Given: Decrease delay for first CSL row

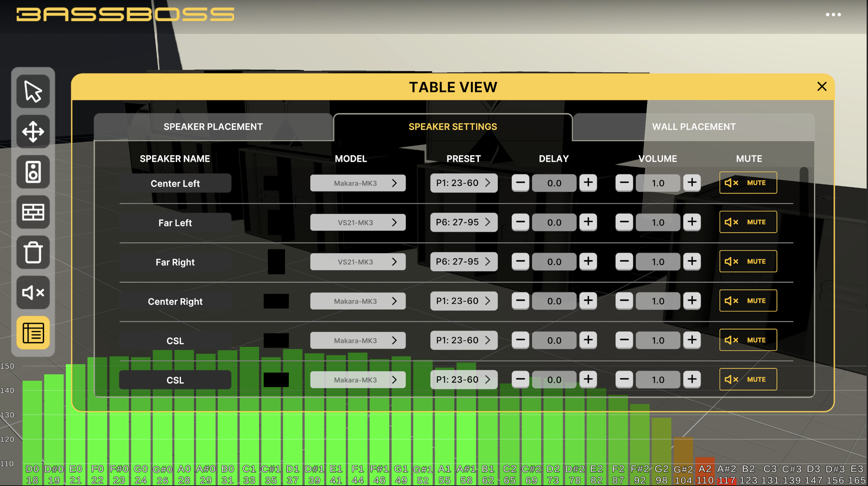Looking at the screenshot, I should pos(520,340).
